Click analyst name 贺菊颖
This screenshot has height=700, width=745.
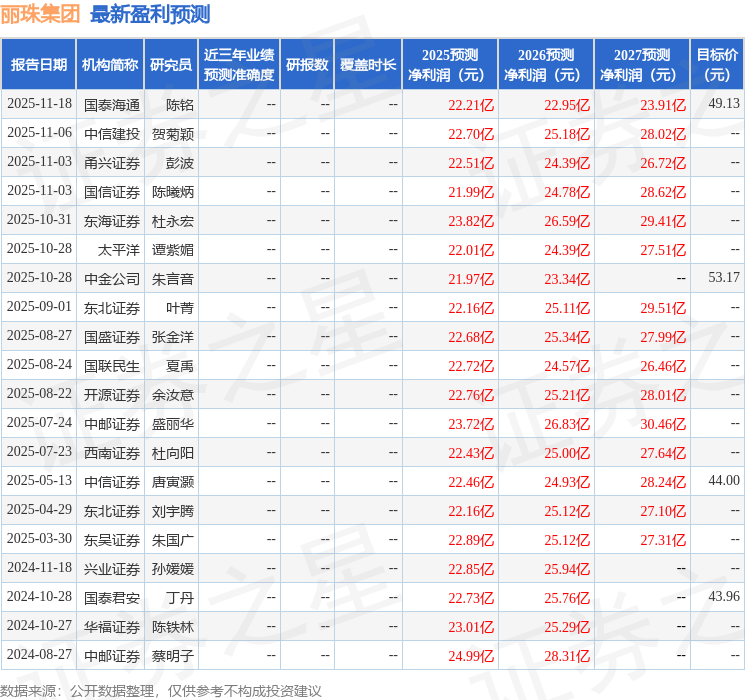click(172, 133)
